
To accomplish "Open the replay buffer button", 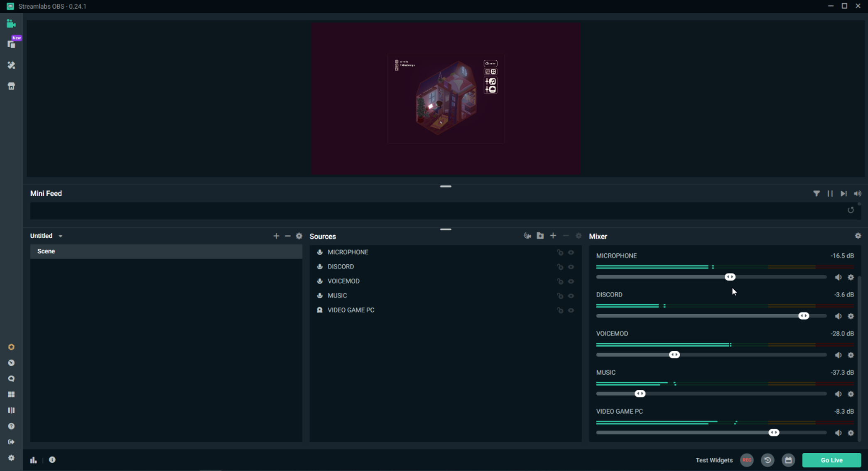I will 767,460.
